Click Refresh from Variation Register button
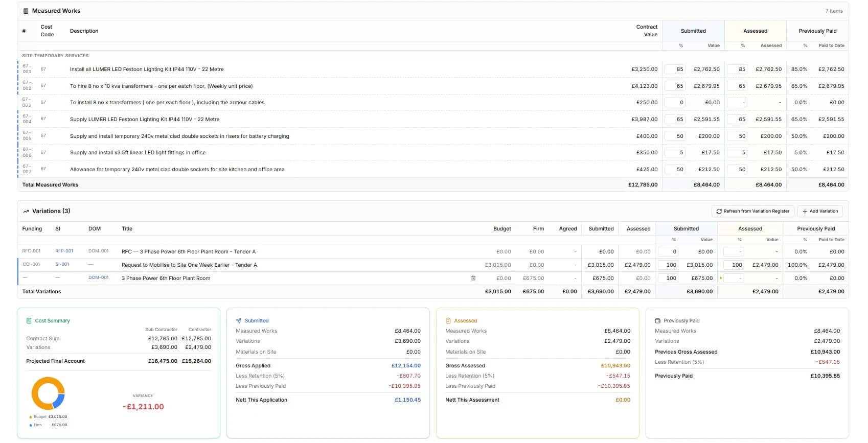The height and width of the screenshot is (443, 868). coord(752,211)
